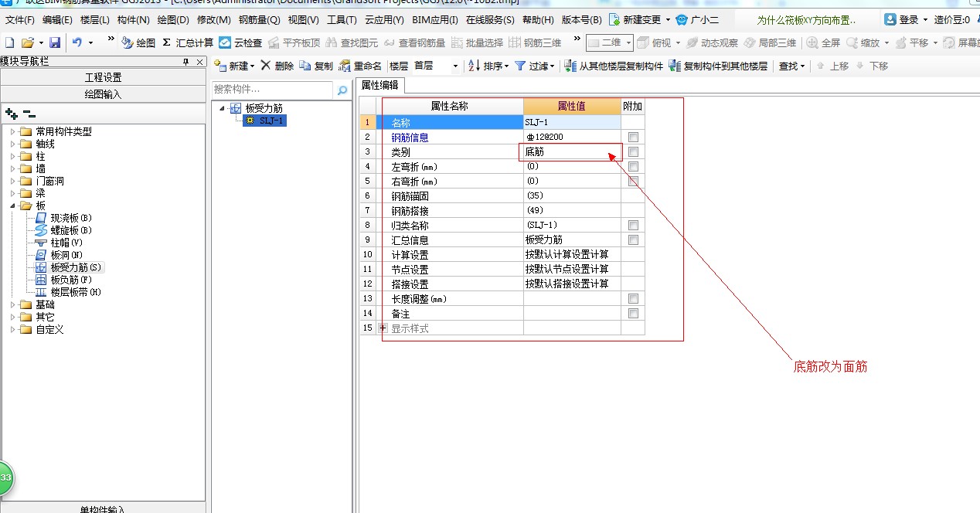Run 汇总计算 summary calculation
Screen dimensions: 980x513
pos(187,42)
